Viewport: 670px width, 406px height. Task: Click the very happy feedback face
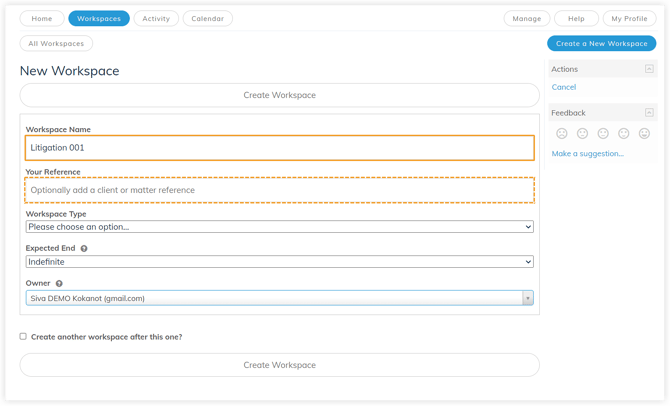644,134
